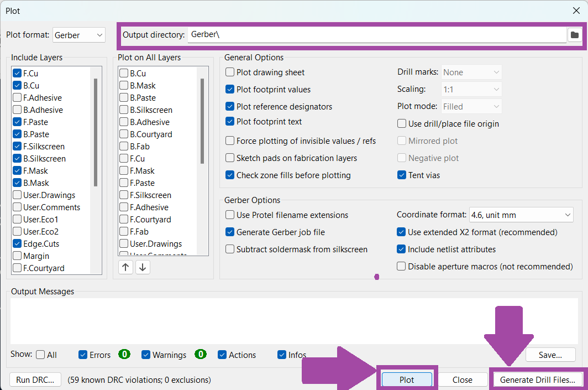The width and height of the screenshot is (588, 390).
Task: Click the move layer down arrow
Action: coord(143,267)
